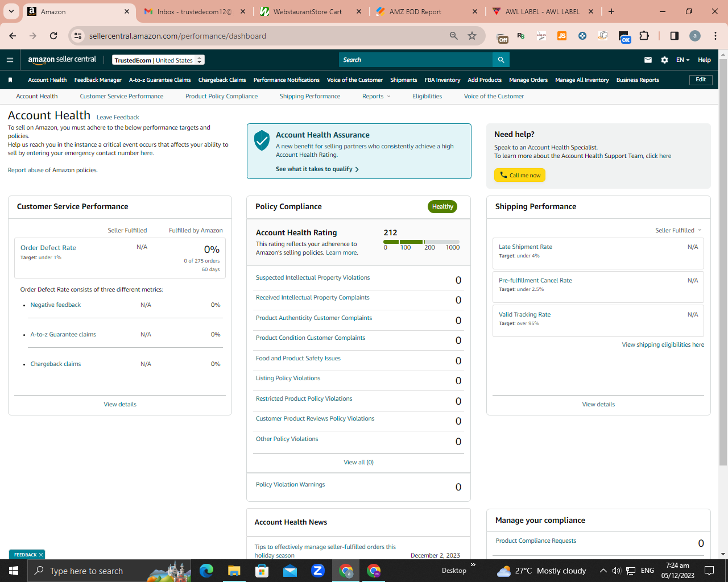The height and width of the screenshot is (582, 728).
Task: Open the Chrome profile avatar
Action: point(695,36)
